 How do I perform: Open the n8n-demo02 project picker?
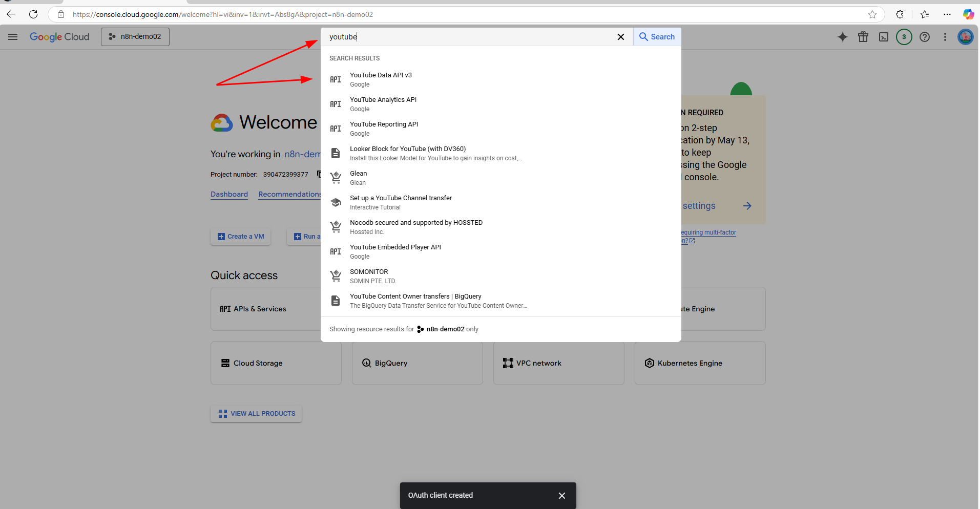point(135,37)
